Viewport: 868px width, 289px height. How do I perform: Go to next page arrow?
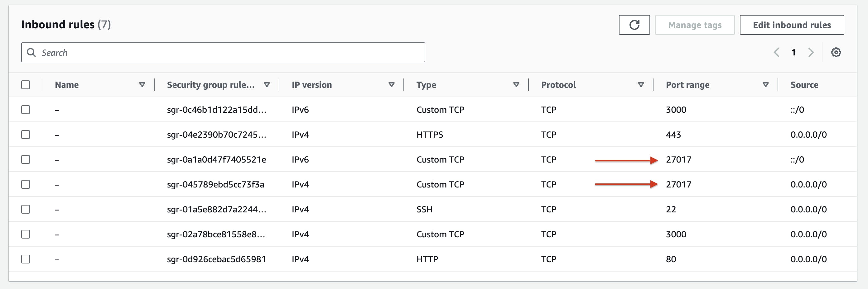coord(811,53)
